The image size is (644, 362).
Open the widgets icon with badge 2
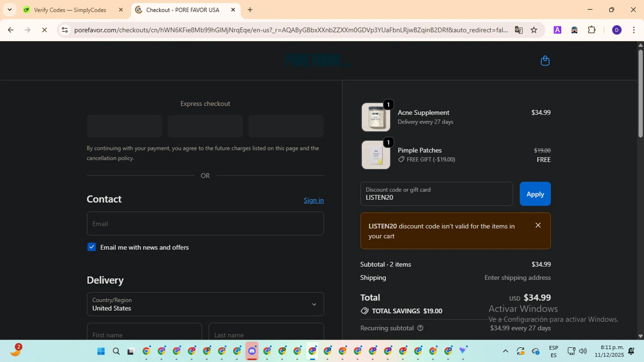[15, 350]
